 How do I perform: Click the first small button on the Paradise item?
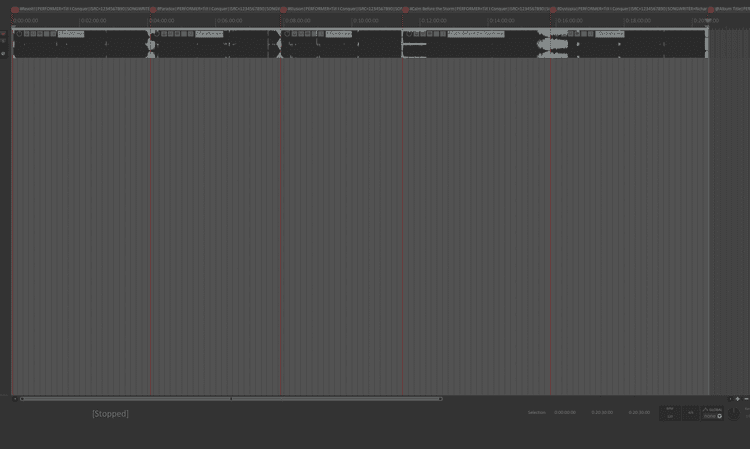[x=164, y=34]
